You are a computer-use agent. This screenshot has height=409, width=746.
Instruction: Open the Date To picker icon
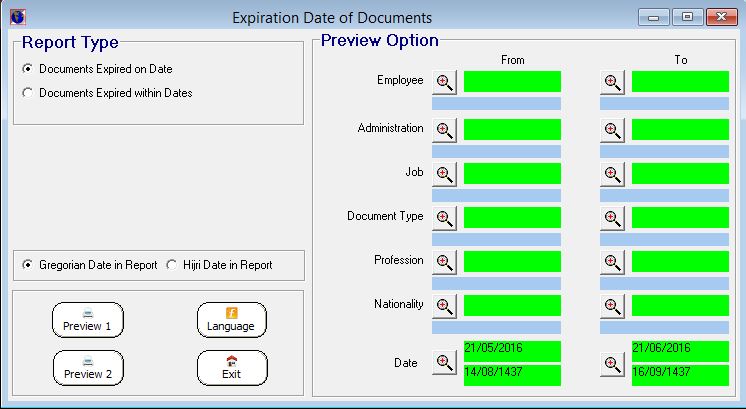coord(613,363)
